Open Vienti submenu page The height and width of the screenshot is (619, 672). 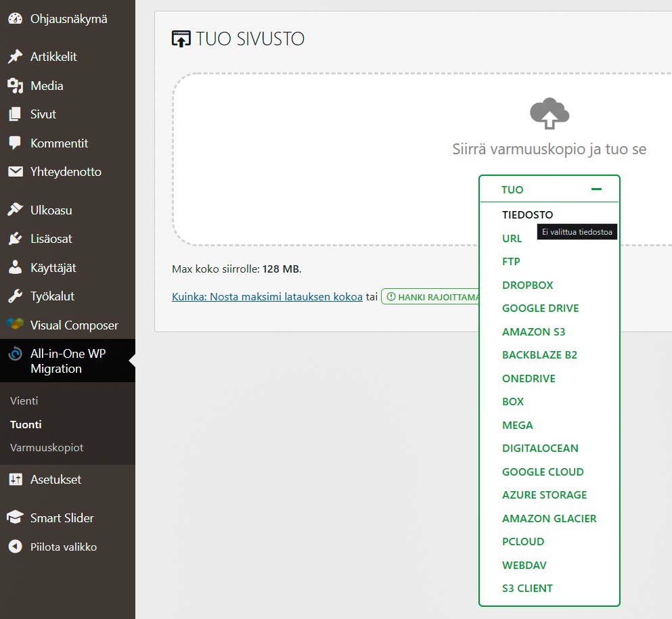pyautogui.click(x=24, y=401)
